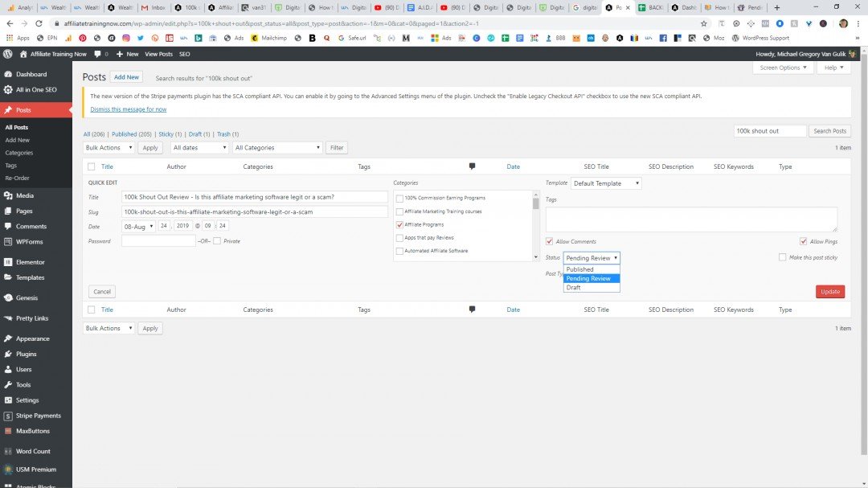Screen dimensions: 868x488
Task: Open the All in One SEO sidebar item
Action: pyautogui.click(x=35, y=90)
